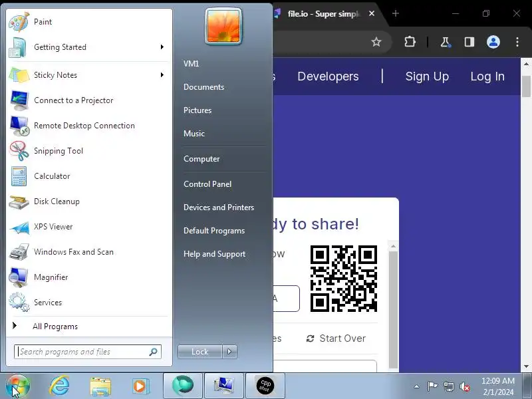Image resolution: width=532 pixels, height=399 pixels.
Task: Open Windows Explorer from taskbar
Action: pos(100,386)
